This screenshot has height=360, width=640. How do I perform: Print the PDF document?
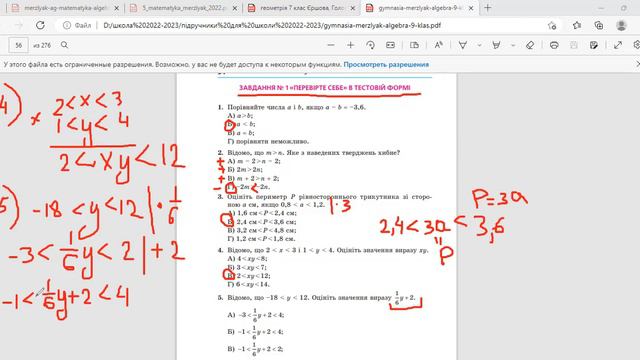tap(554, 45)
